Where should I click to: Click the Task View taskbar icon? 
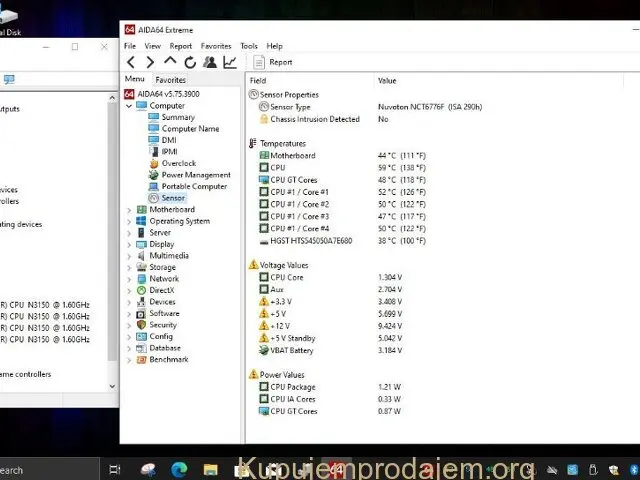[115, 469]
